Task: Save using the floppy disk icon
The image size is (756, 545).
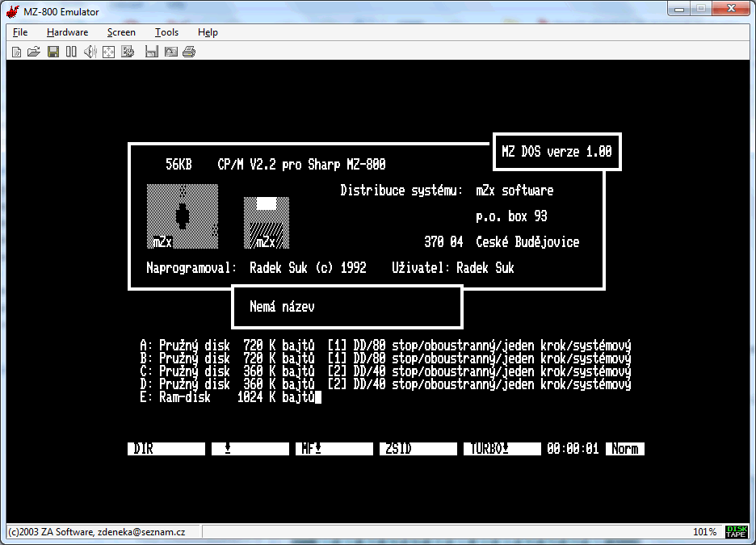Action: 53,52
